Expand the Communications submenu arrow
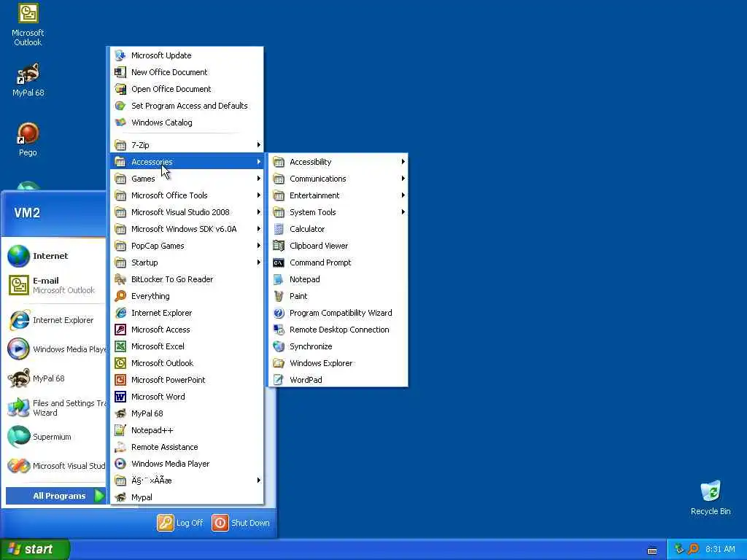 tap(403, 179)
